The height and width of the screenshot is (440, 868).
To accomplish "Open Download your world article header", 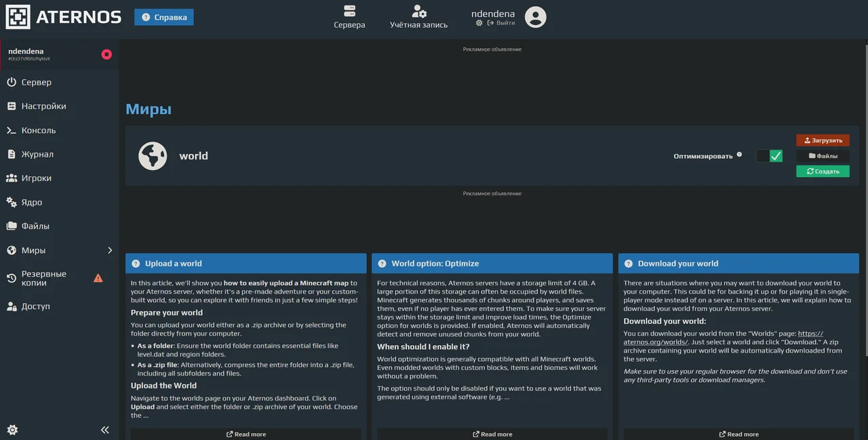I will (738, 264).
